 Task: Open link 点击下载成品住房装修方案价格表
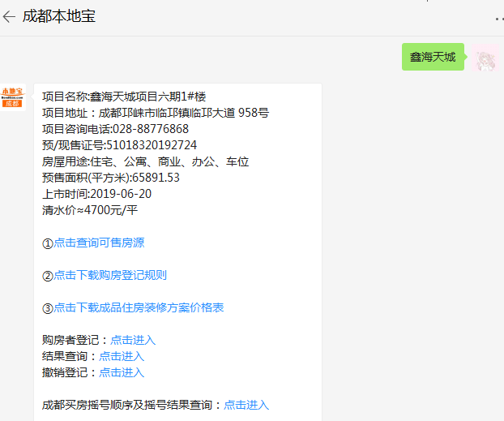click(x=139, y=307)
